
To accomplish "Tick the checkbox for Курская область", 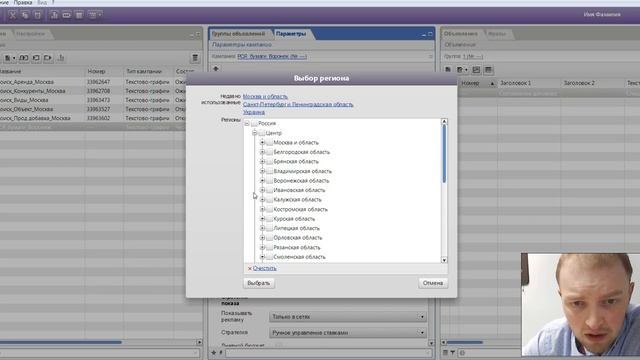I will 269,219.
